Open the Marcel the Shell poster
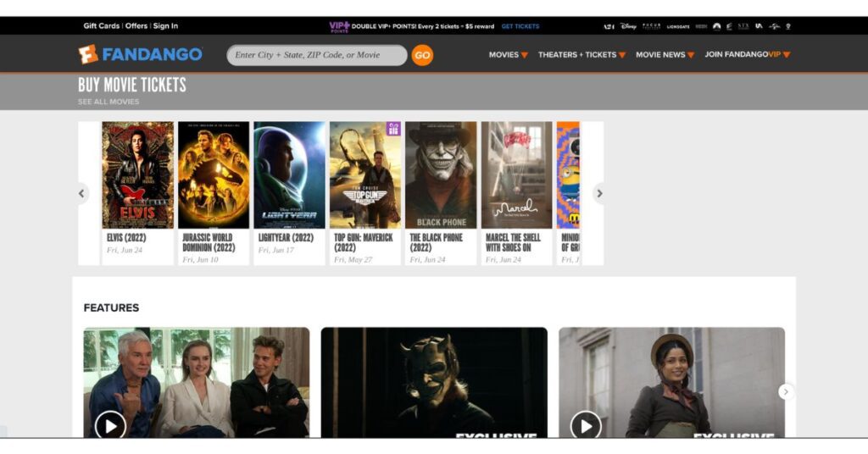Image resolution: width=868 pixels, height=454 pixels. [517, 175]
